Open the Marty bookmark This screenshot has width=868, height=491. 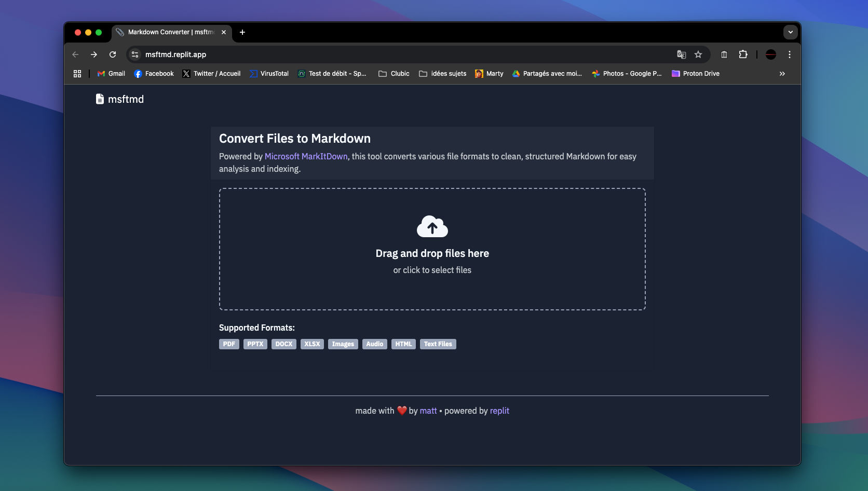489,74
